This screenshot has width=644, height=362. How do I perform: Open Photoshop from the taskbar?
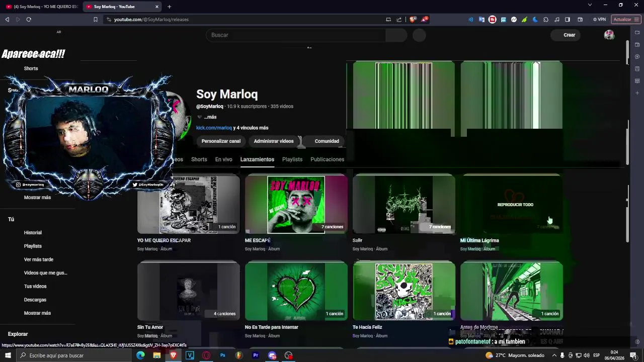click(222, 355)
